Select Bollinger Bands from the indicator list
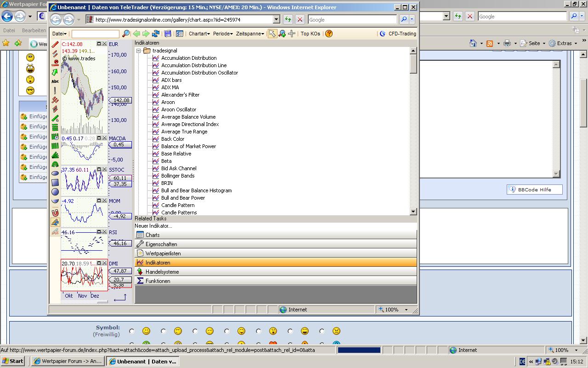Image resolution: width=588 pixels, height=368 pixels. [178, 176]
